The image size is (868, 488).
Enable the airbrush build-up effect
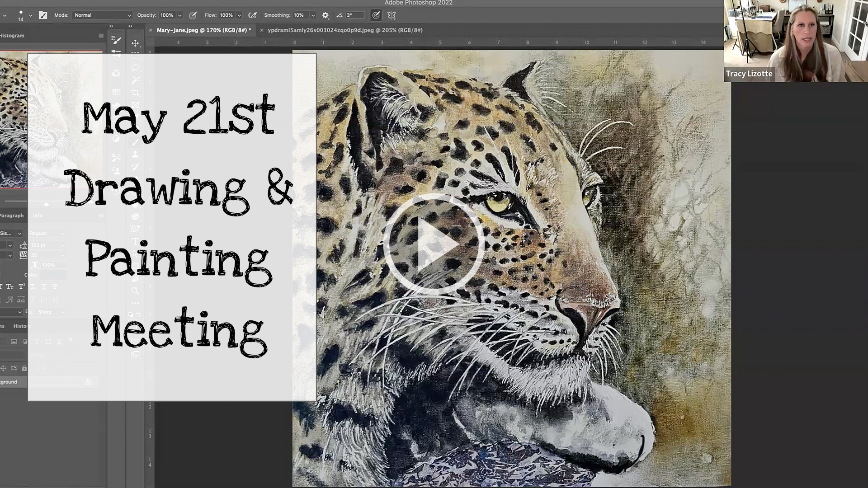pos(253,15)
